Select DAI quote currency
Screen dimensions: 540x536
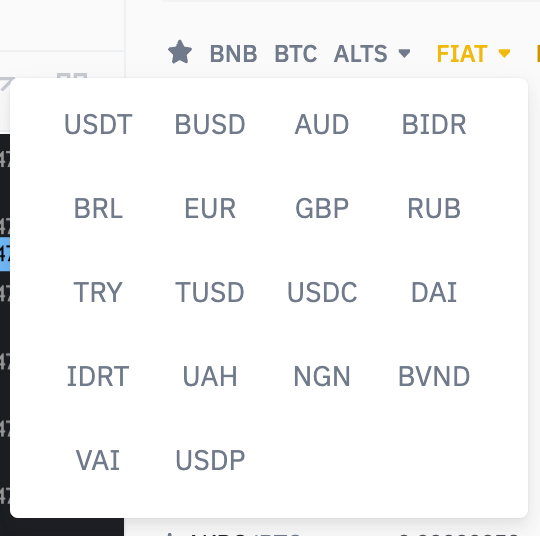[434, 292]
